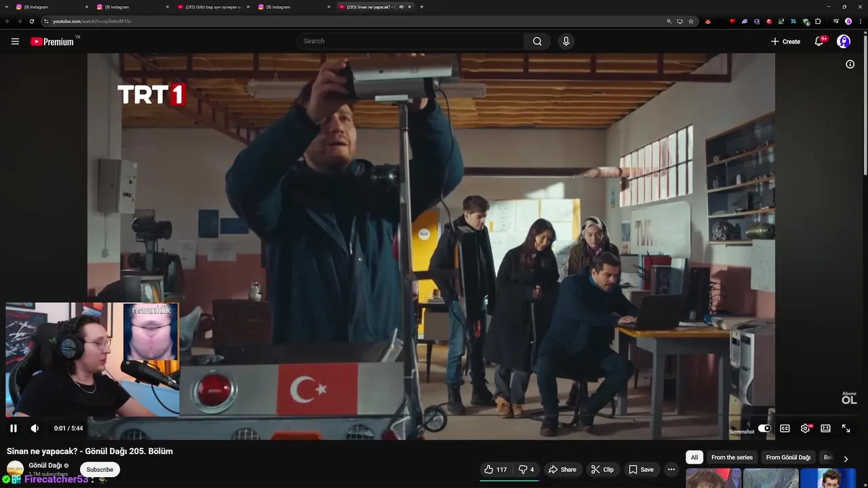
Task: Open media control icon in browser toolbar
Action: 836,21
